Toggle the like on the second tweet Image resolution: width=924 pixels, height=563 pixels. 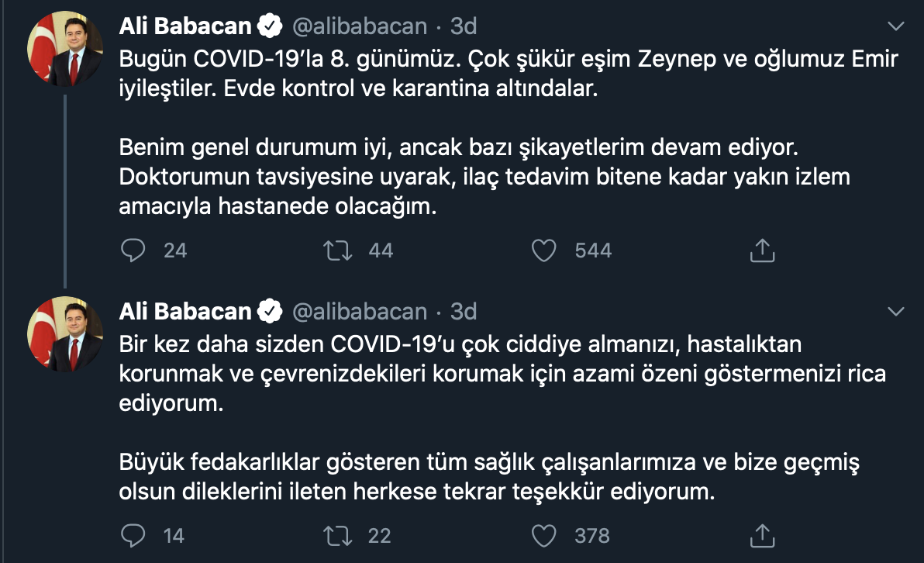544,535
